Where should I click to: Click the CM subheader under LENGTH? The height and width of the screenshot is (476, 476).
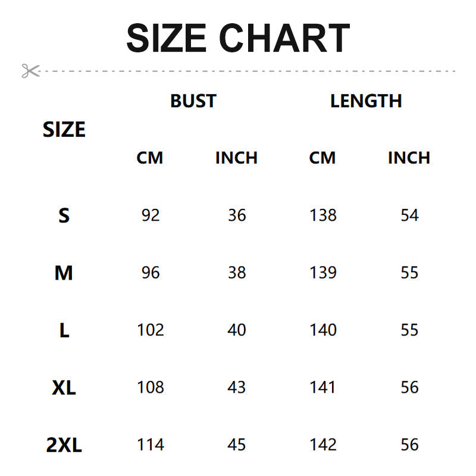(x=322, y=158)
